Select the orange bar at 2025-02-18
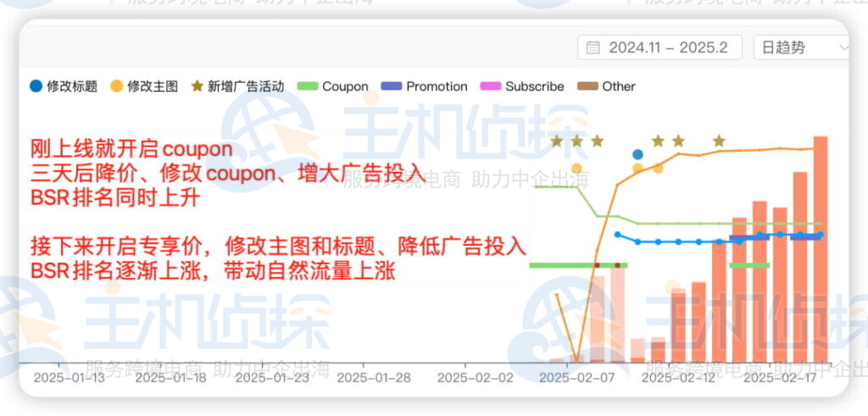 800,267
